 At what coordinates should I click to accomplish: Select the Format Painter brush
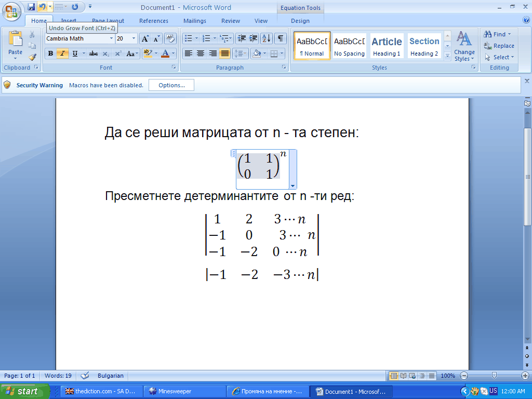click(x=32, y=57)
